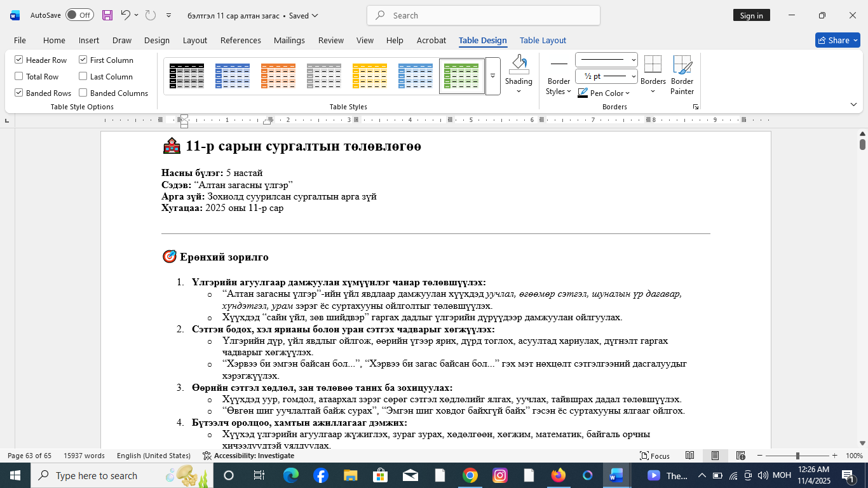Viewport: 868px width, 488px height.
Task: Click the Save icon in title bar
Action: point(107,15)
